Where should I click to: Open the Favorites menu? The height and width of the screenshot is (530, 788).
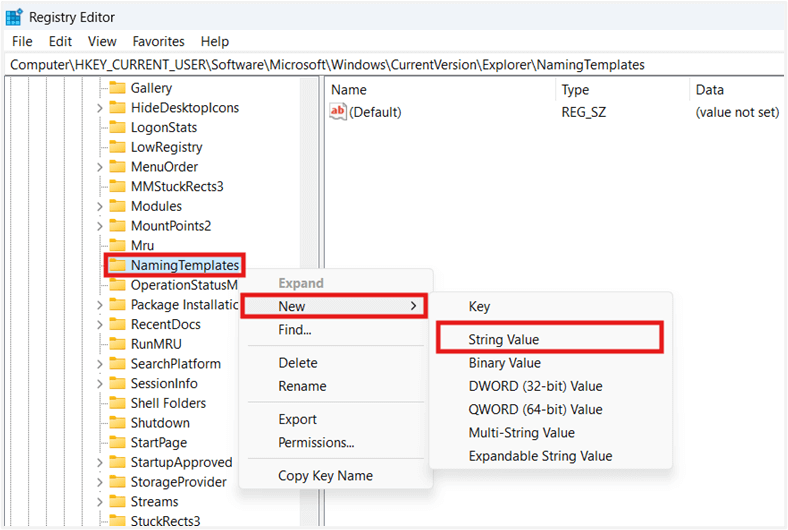(x=158, y=41)
